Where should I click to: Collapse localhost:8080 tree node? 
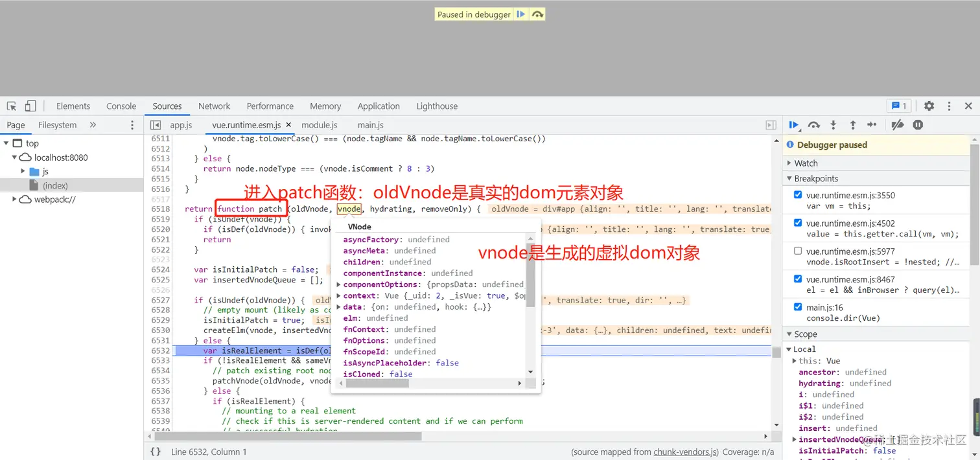pyautogui.click(x=15, y=157)
